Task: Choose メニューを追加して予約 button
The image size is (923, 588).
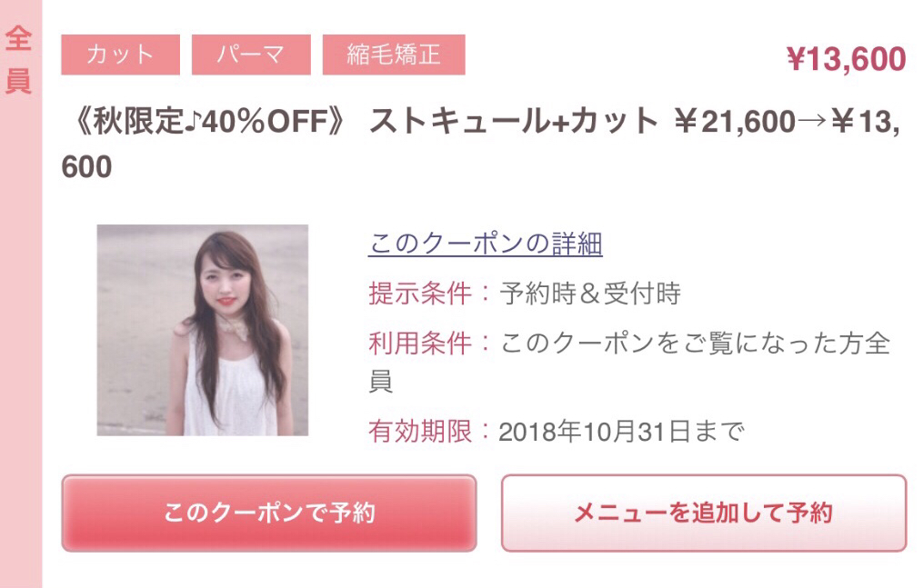Action: point(704,513)
